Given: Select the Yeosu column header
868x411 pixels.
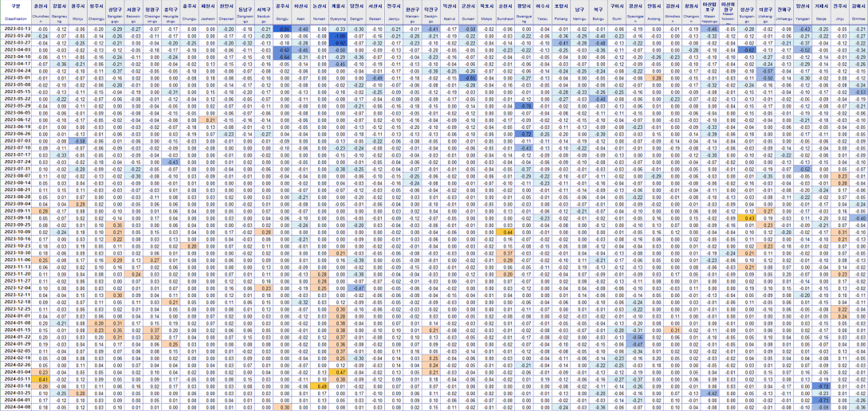Looking at the screenshot, I should click(x=543, y=13).
